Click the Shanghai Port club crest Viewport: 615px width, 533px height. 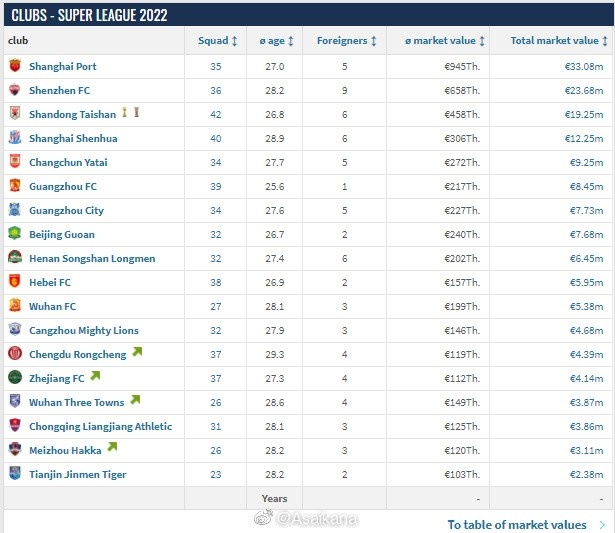(15, 65)
